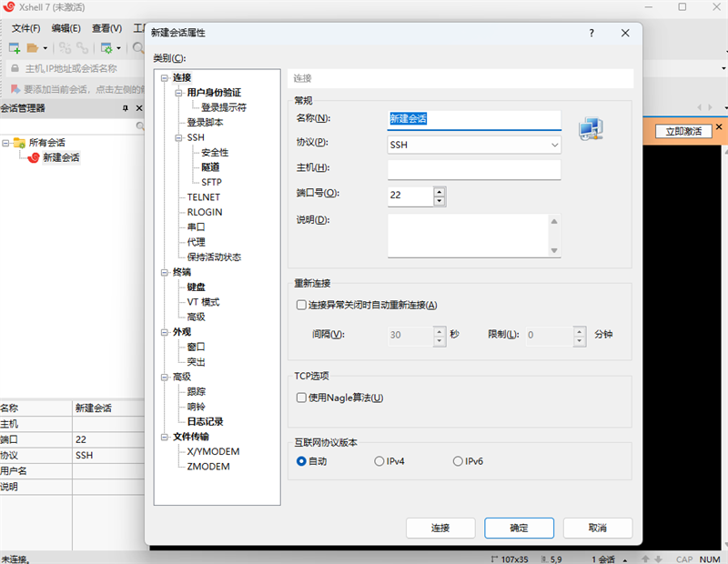Click the NUM indicator in the status bar

(x=710, y=559)
